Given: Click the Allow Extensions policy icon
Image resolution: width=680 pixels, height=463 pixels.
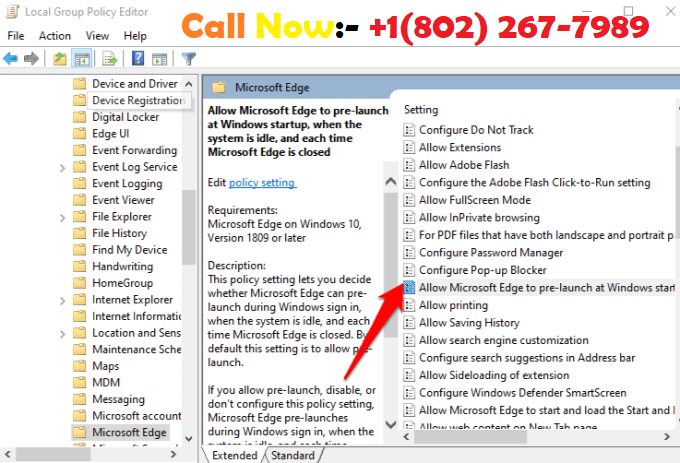Looking at the screenshot, I should point(409,147).
